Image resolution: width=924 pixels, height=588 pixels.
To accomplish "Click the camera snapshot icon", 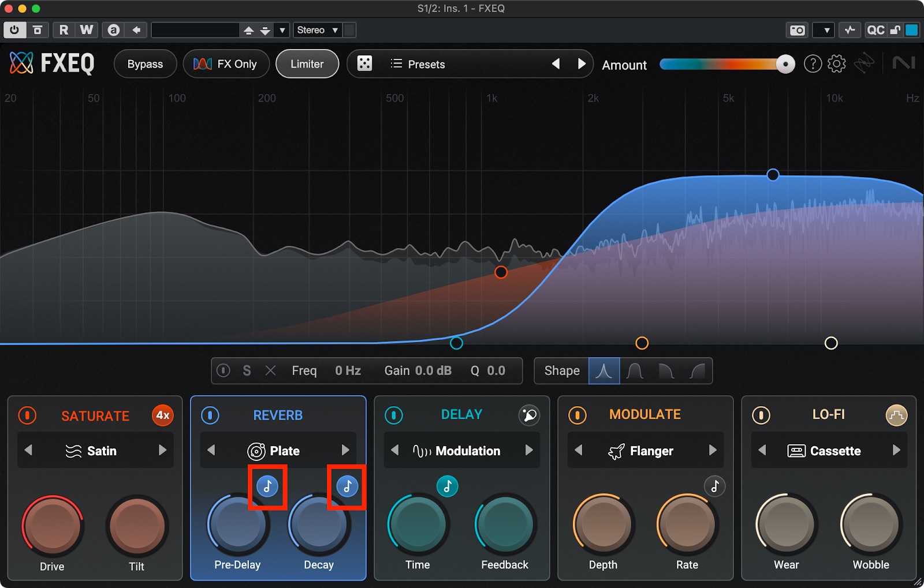I will pos(798,30).
